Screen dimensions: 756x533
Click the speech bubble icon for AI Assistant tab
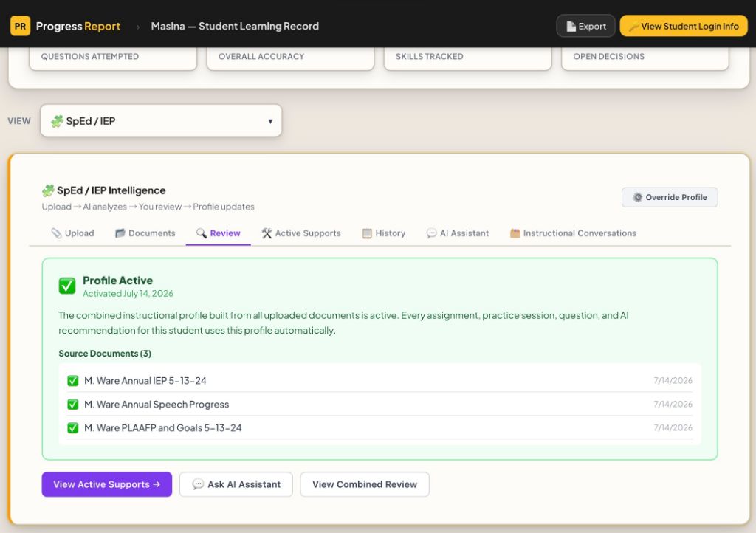[x=431, y=233]
